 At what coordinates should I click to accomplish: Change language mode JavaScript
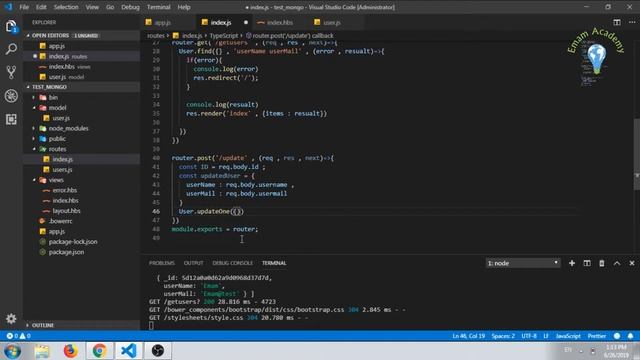568,336
